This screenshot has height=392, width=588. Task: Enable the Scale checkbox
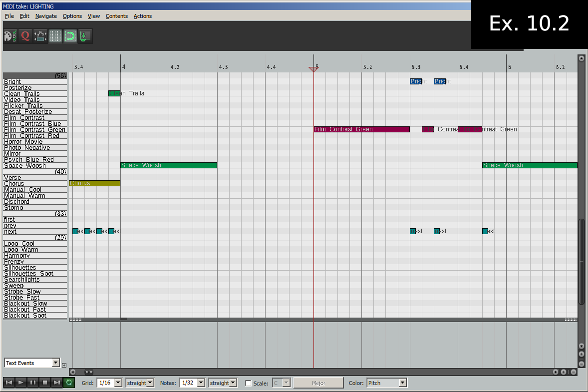(248, 383)
